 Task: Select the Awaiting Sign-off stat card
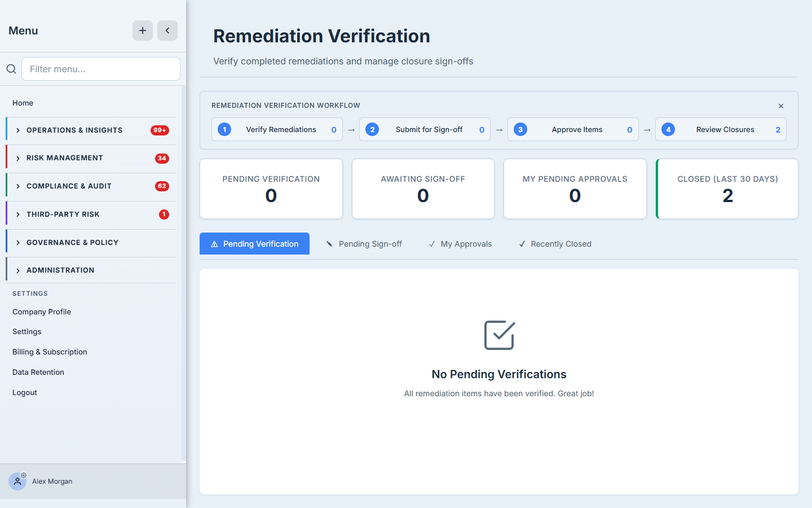coord(423,189)
